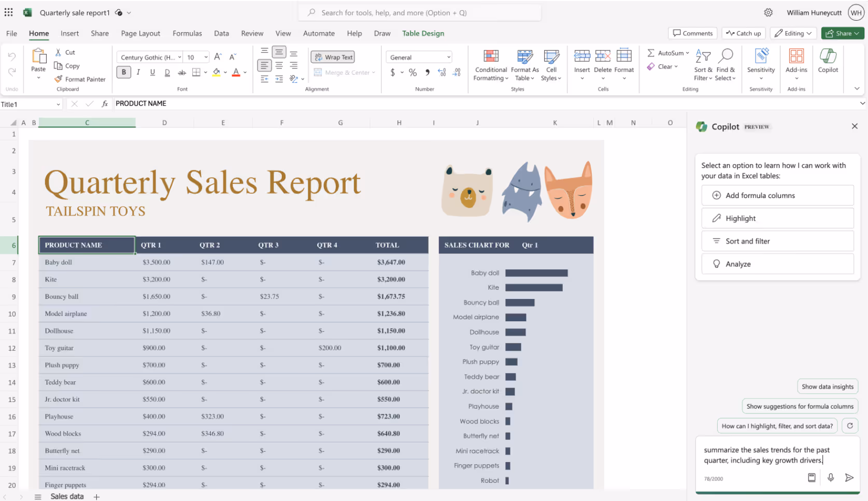The height and width of the screenshot is (501, 868).
Task: Increase font size icon
Action: (x=218, y=57)
